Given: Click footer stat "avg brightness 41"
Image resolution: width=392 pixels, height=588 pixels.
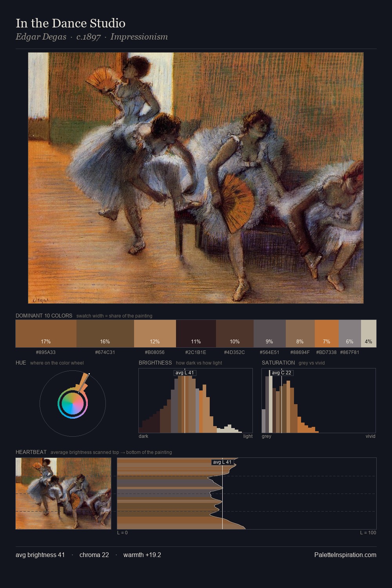Looking at the screenshot, I should click(x=40, y=555).
